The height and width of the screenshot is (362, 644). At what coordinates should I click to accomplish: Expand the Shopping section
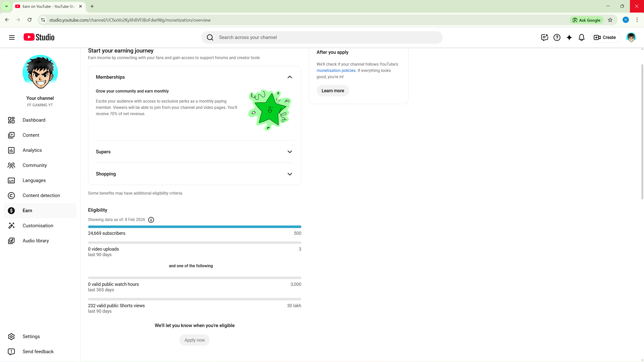click(290, 174)
